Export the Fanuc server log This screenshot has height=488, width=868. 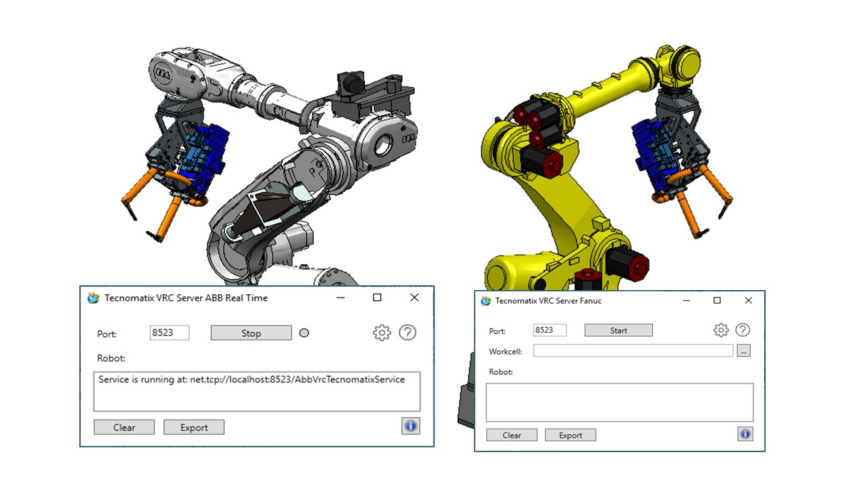point(570,435)
